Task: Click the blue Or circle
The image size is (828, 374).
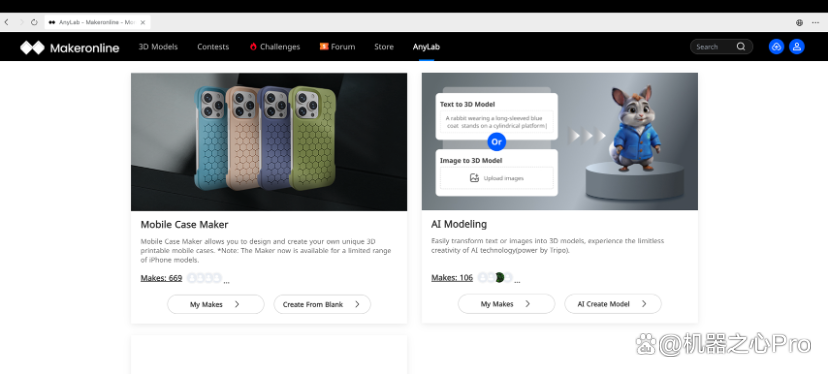Action: 496,142
